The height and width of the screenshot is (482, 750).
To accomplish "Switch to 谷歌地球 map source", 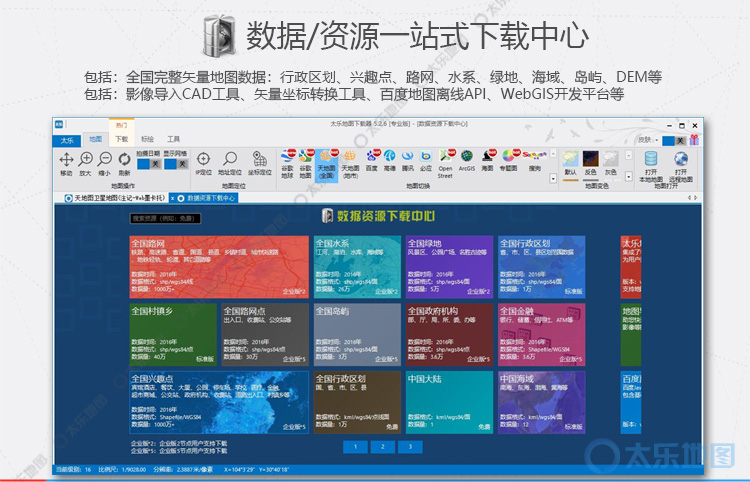I will tap(287, 164).
